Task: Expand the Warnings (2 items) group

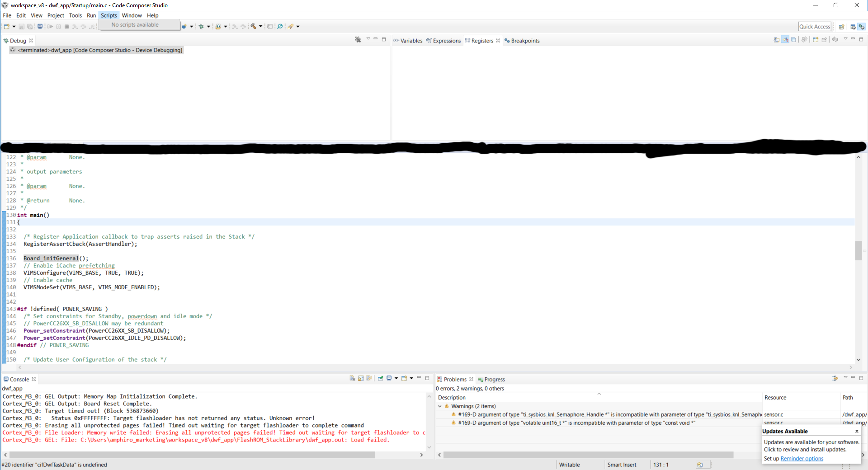Action: 440,406
